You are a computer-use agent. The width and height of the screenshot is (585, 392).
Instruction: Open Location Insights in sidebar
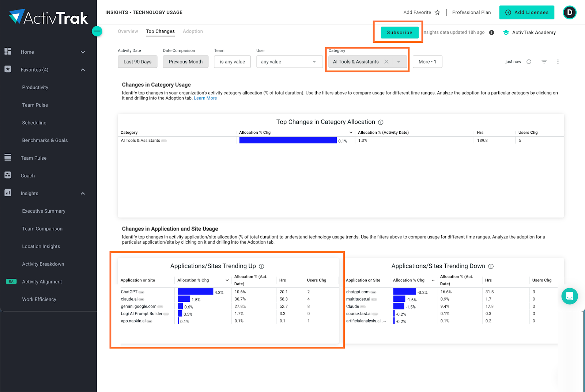41,246
